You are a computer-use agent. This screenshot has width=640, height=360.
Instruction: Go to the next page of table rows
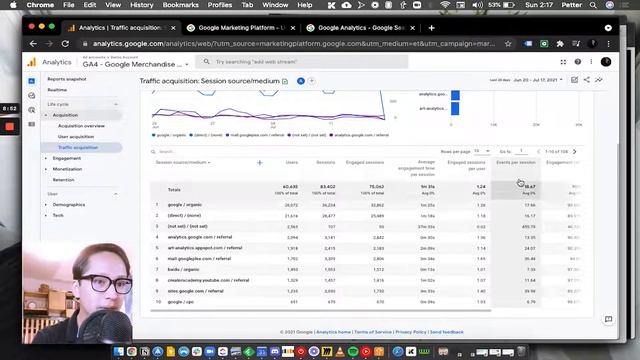pos(575,151)
